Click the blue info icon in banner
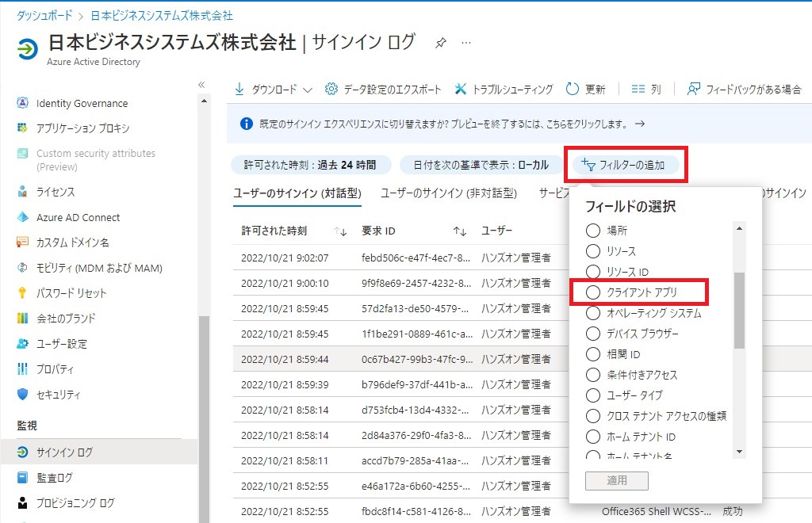The height and width of the screenshot is (523, 812). pos(247,124)
